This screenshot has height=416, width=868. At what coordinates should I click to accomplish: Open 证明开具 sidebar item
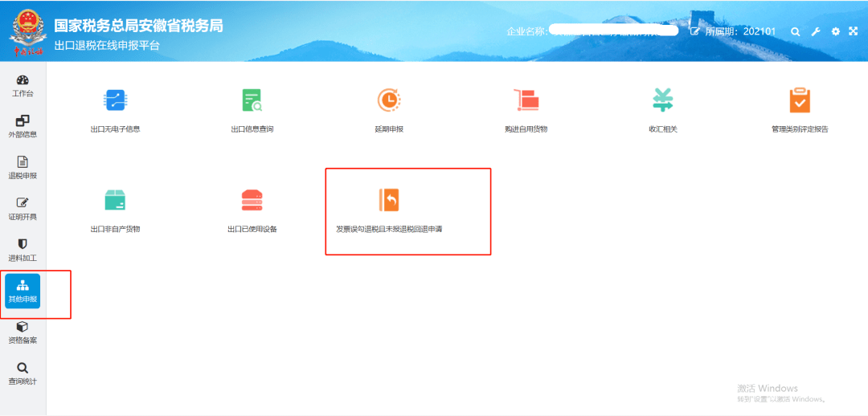(23, 209)
